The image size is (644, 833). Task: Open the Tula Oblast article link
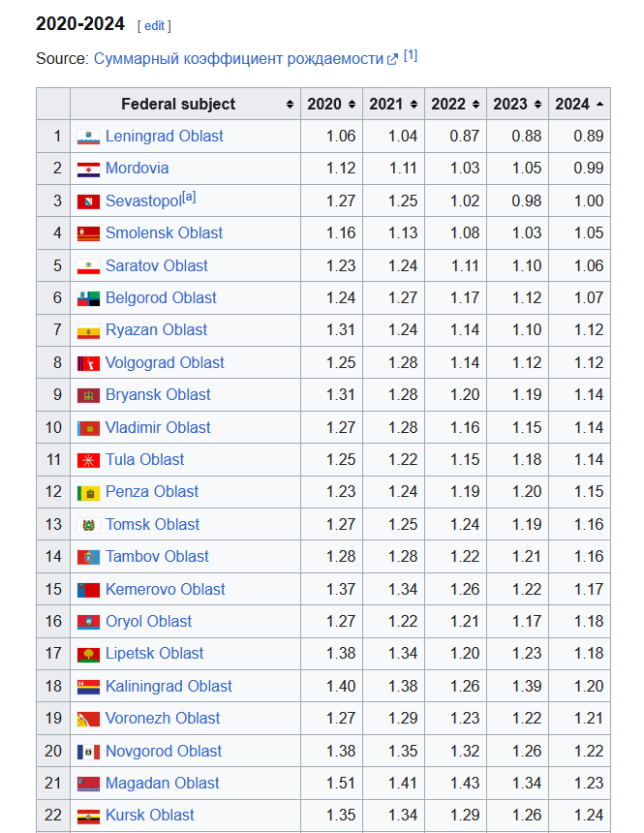click(x=144, y=459)
